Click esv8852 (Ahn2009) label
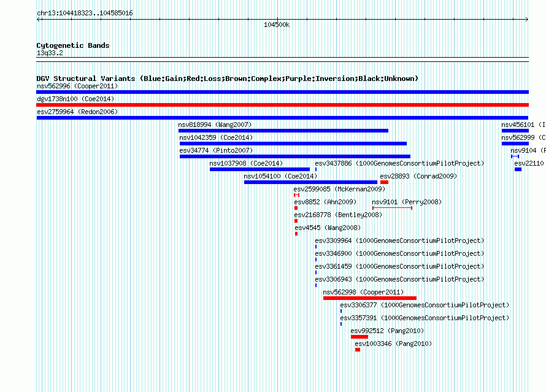The image size is (546, 392). point(325,202)
